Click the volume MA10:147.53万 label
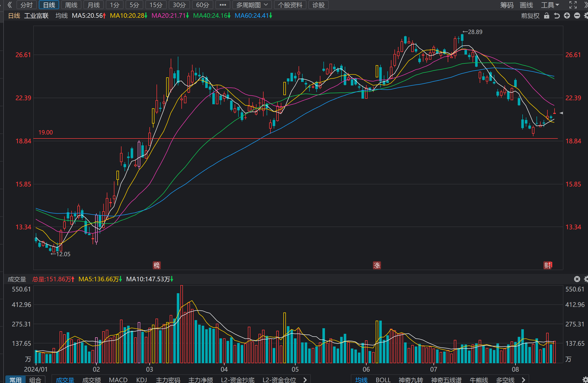 (150, 279)
